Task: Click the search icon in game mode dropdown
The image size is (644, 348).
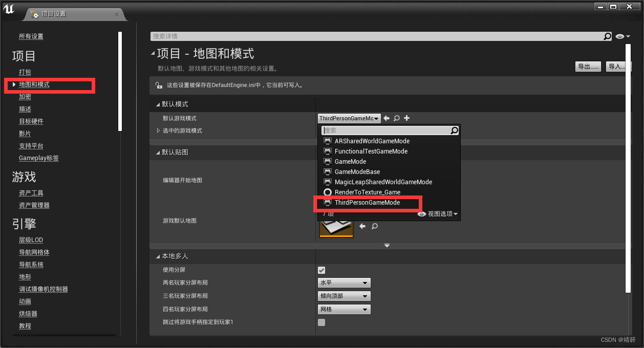Action: tap(454, 130)
